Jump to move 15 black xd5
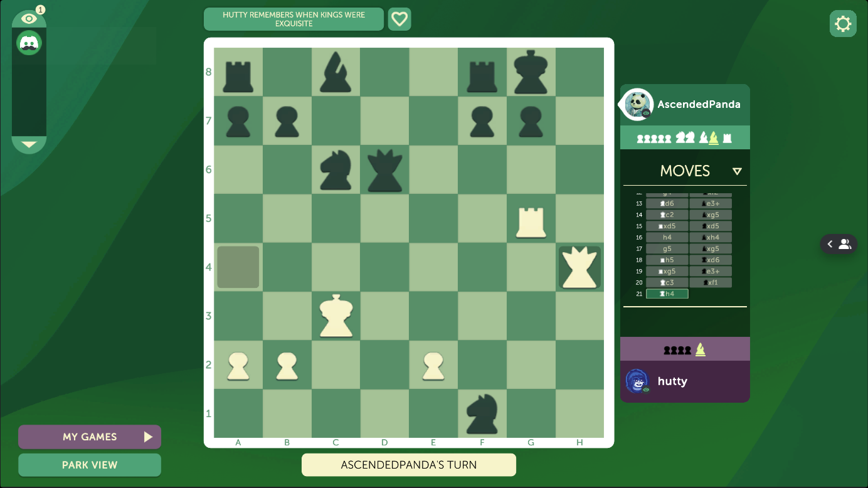The height and width of the screenshot is (488, 868). (x=711, y=226)
